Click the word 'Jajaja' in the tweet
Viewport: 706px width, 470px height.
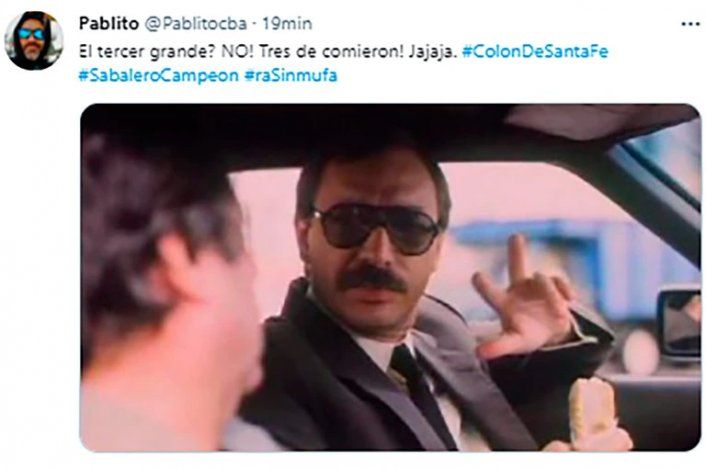point(433,52)
